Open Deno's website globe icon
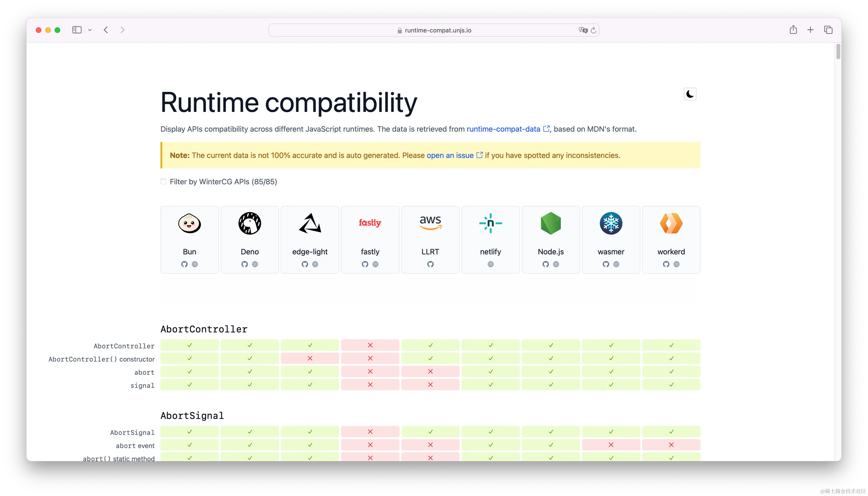The image size is (868, 496). 255,264
